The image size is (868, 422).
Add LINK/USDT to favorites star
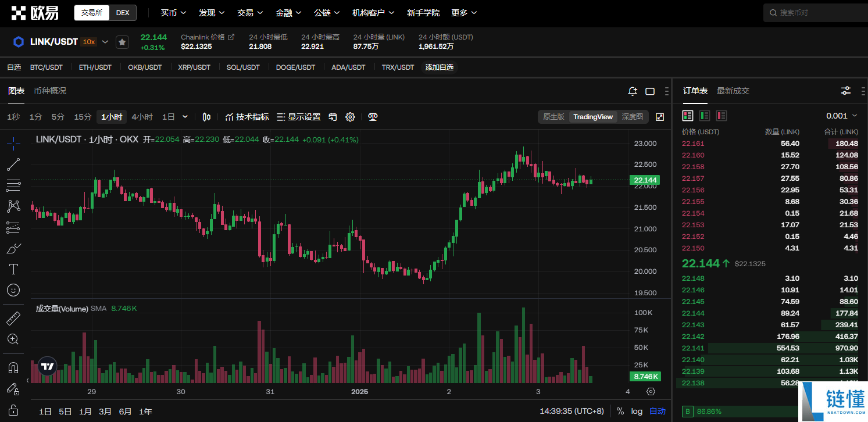point(122,42)
